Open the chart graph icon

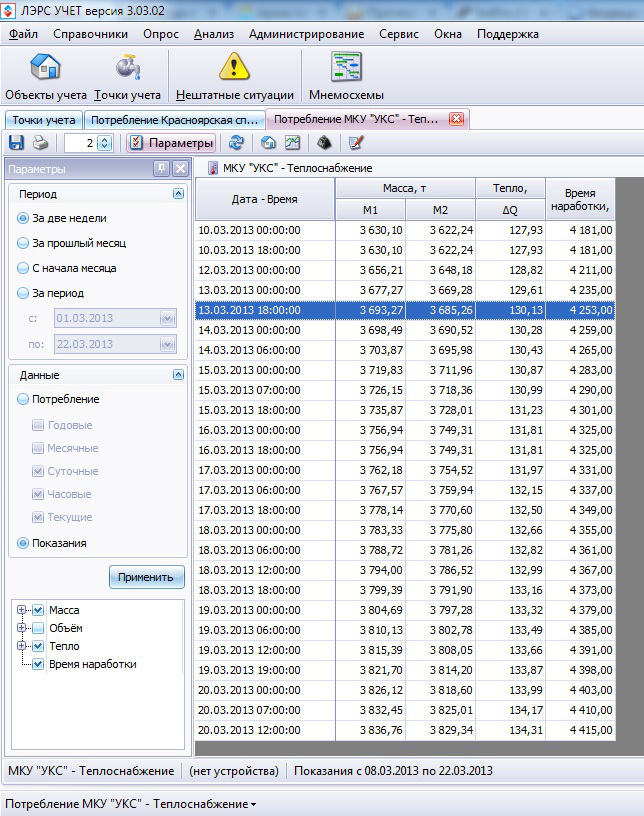[293, 143]
